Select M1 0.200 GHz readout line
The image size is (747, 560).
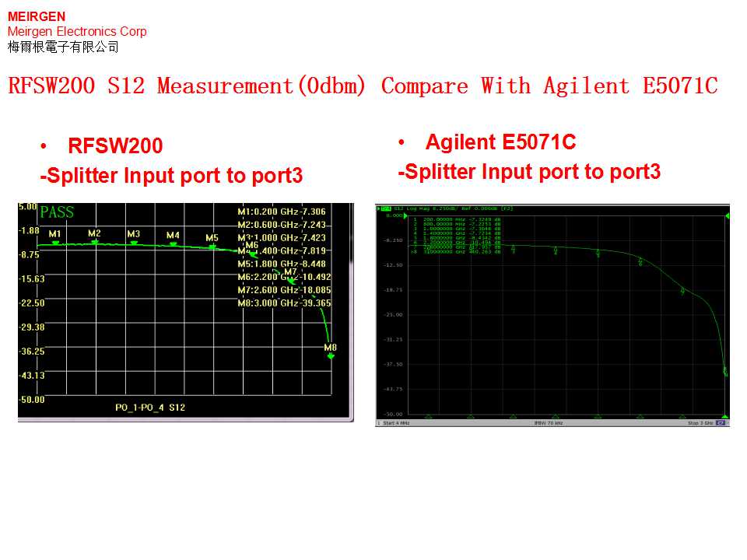click(x=282, y=212)
